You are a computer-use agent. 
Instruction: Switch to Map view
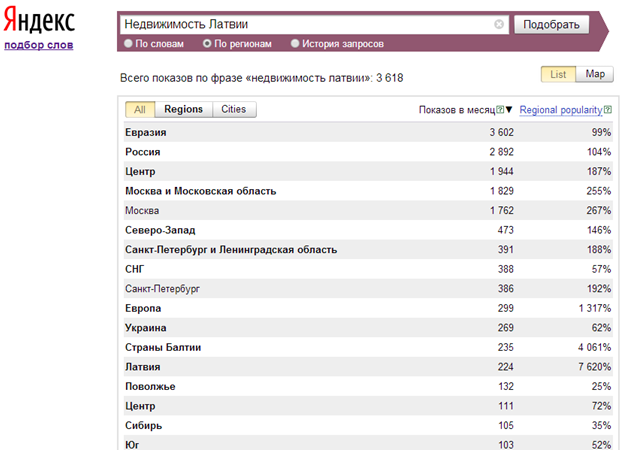tap(595, 74)
